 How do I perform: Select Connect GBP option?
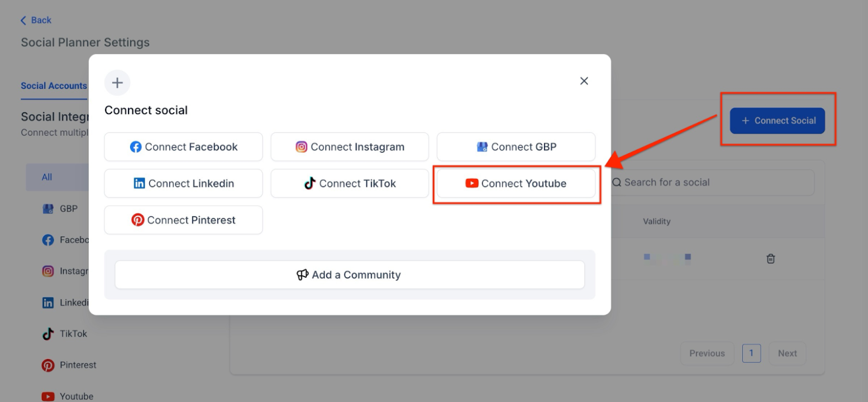(516, 147)
